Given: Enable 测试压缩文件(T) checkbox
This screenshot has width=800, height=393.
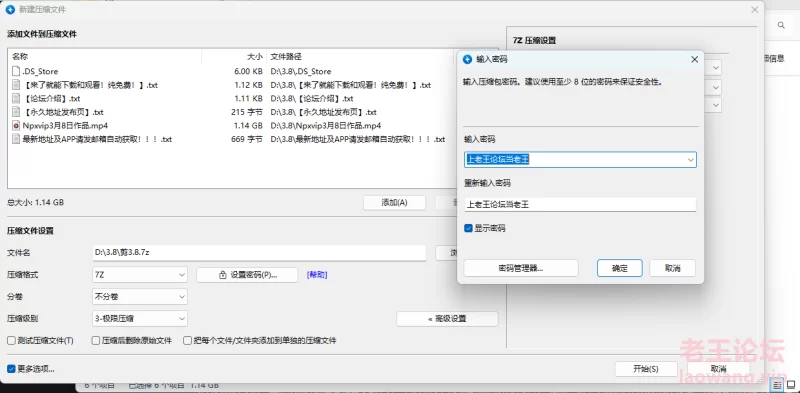Looking at the screenshot, I should 11,340.
